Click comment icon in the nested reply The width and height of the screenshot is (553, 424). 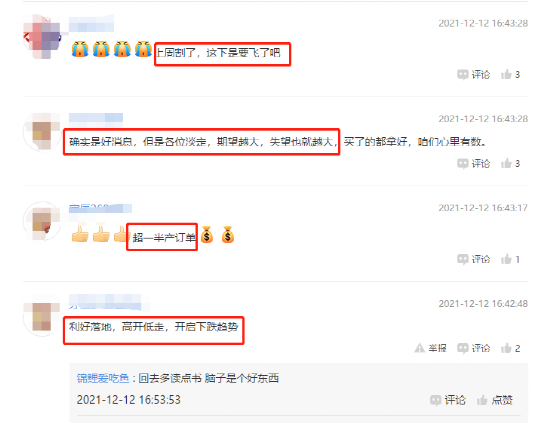pos(436,400)
